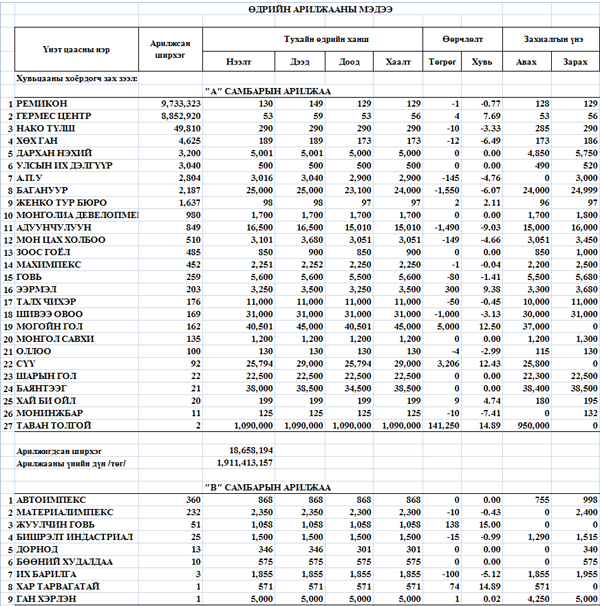Viewport: 600px width, 606px height.
Task: Select the РЕМИКОН row name cell
Action: point(42,103)
